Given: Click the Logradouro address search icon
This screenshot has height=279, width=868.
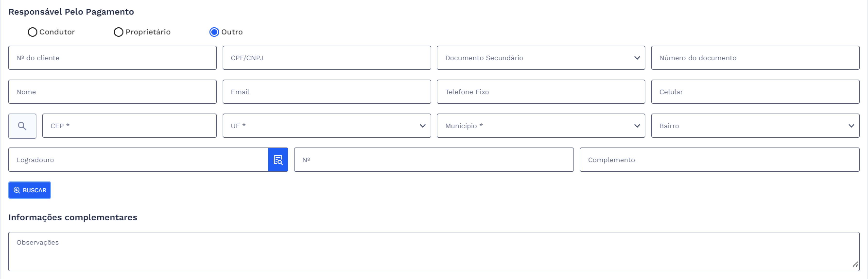Looking at the screenshot, I should point(278,160).
